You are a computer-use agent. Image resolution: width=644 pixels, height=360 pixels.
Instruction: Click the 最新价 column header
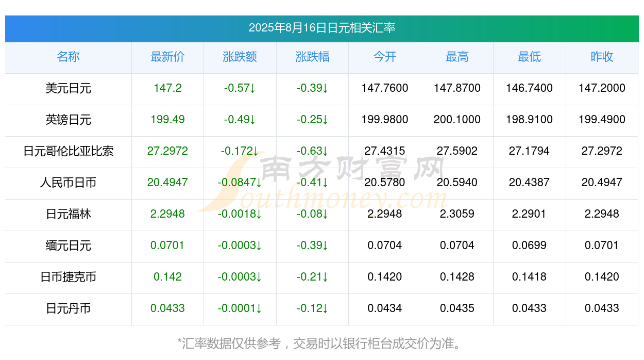167,57
